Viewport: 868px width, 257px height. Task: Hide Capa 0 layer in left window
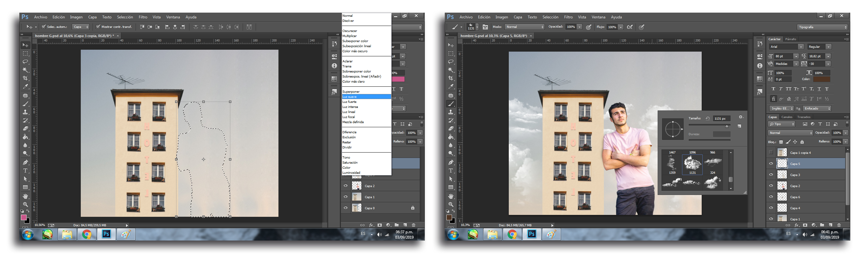tap(345, 208)
